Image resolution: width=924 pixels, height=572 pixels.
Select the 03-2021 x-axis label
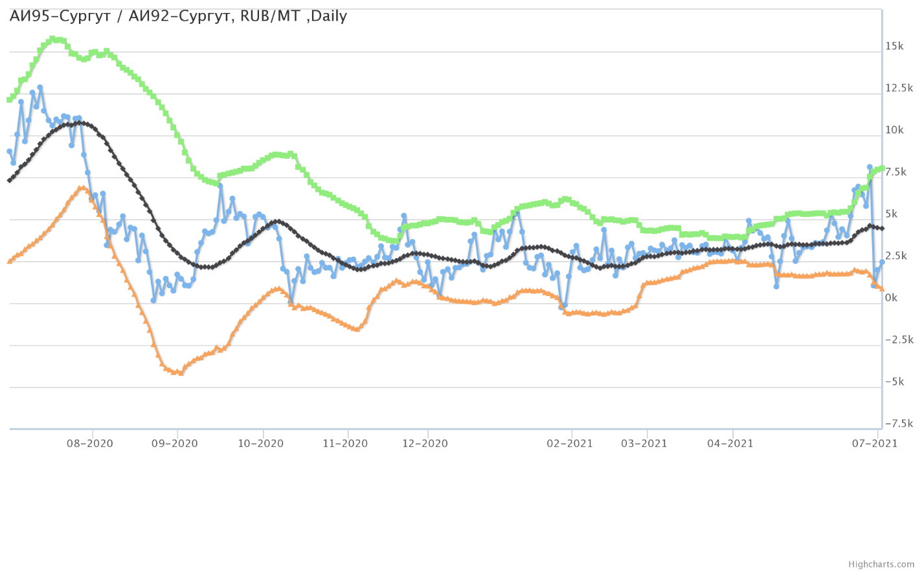coord(644,444)
